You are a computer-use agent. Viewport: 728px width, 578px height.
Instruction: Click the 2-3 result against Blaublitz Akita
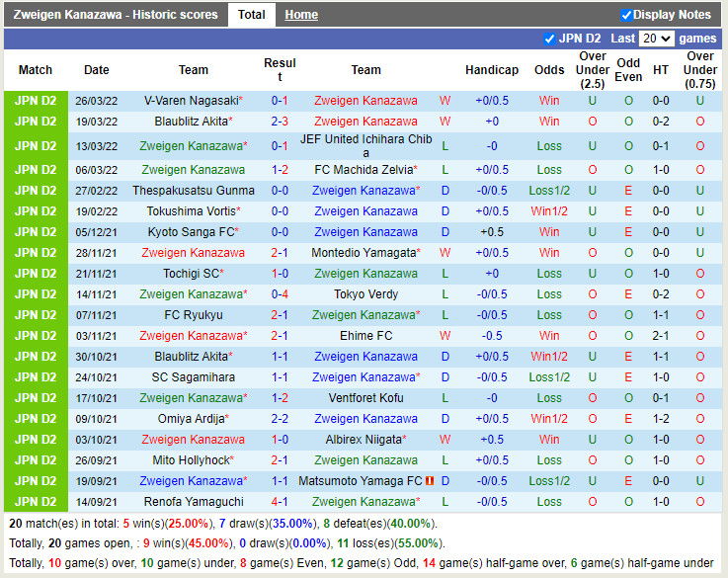[x=280, y=122]
